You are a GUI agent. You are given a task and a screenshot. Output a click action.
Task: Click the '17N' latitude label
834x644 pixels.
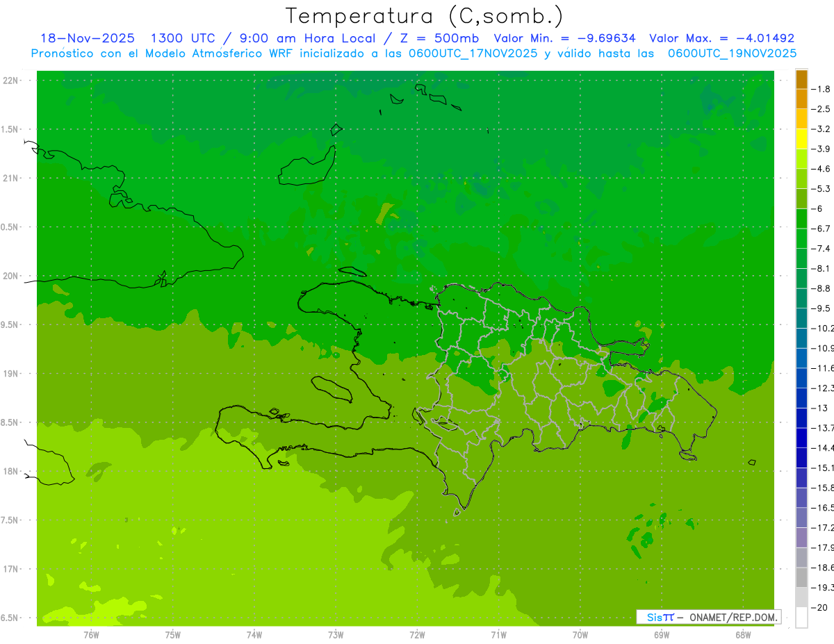(10, 569)
